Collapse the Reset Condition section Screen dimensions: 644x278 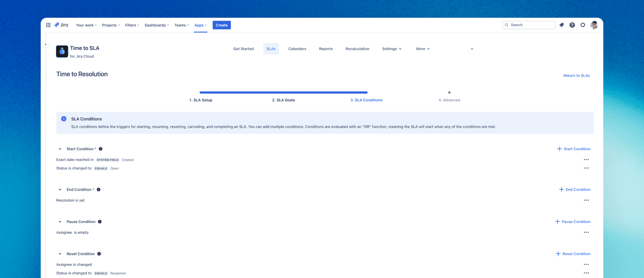[60, 254]
